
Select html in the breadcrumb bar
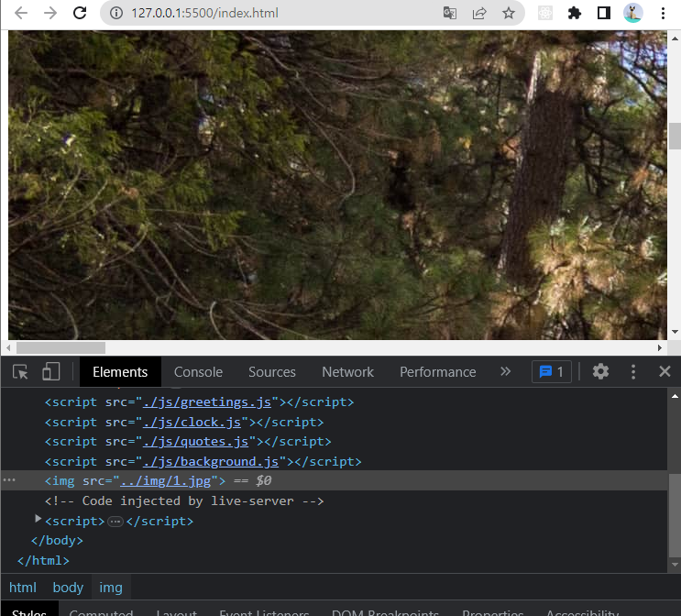coord(23,588)
